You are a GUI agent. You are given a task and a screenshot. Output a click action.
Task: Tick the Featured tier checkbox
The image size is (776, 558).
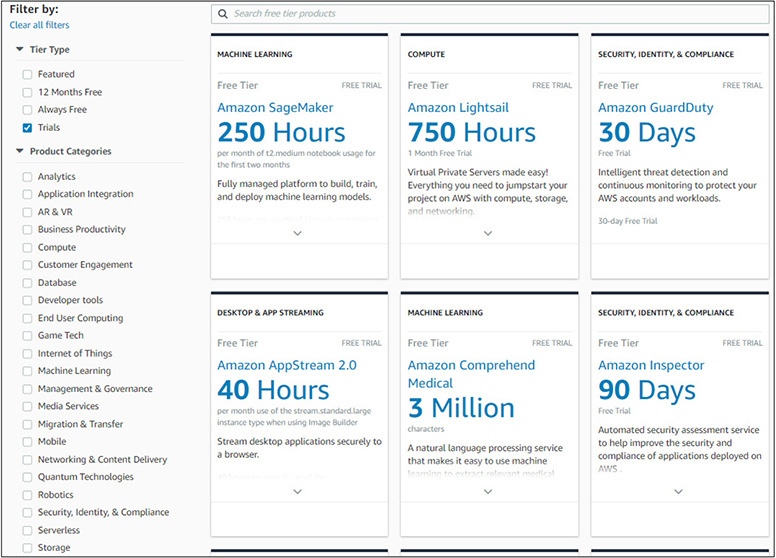tap(27, 74)
